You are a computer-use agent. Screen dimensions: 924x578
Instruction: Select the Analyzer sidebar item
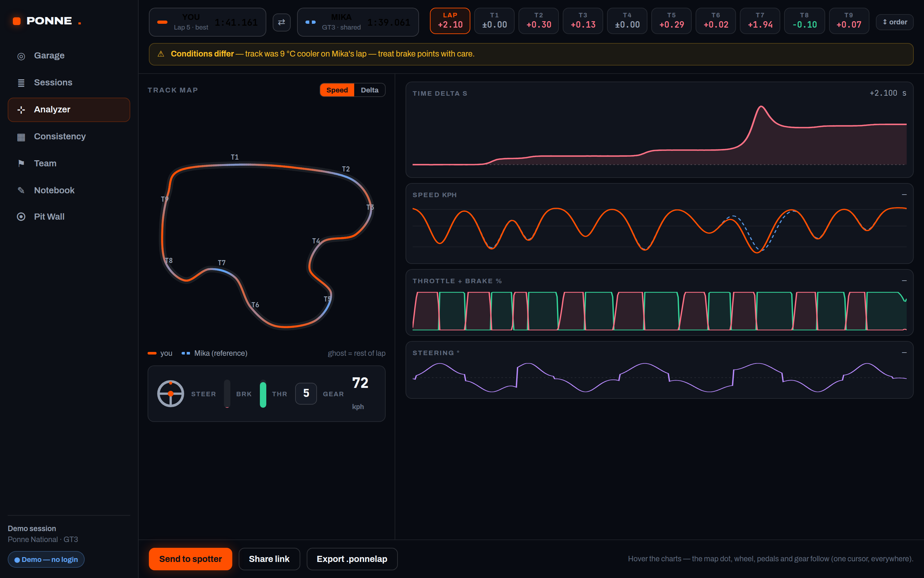coord(69,110)
